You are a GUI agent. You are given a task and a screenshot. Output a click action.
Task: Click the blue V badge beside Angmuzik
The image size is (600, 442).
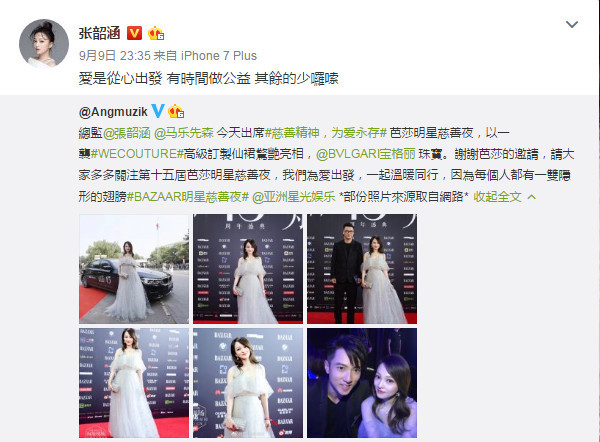tap(158, 111)
